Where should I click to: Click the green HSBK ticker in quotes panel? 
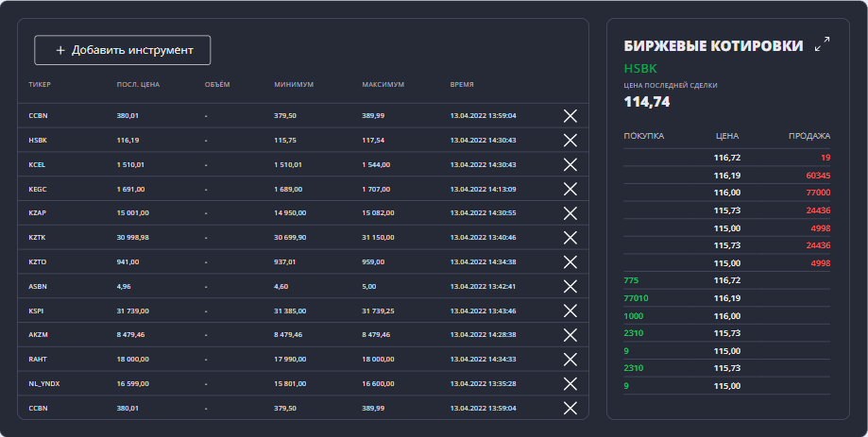coord(640,68)
